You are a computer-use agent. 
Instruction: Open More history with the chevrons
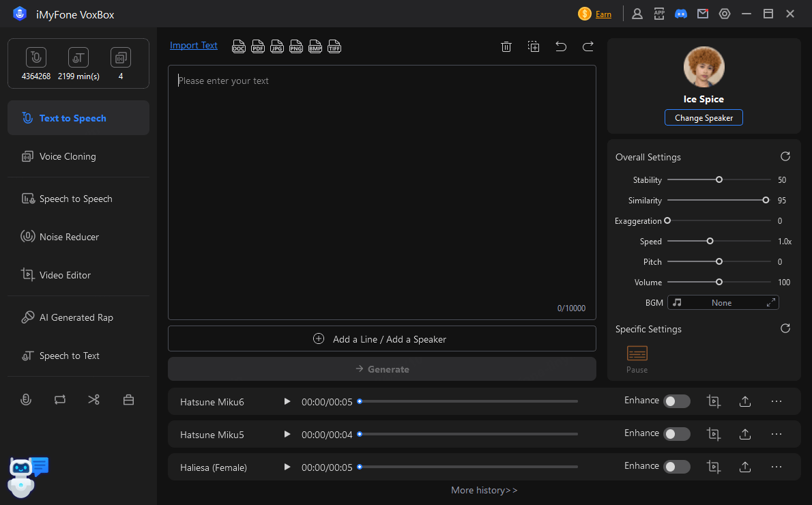point(484,490)
